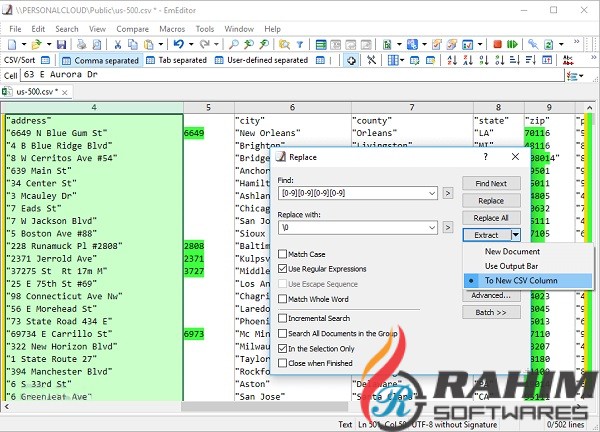This screenshot has height=432, width=600.
Task: Click the Replace All button
Action: (491, 218)
